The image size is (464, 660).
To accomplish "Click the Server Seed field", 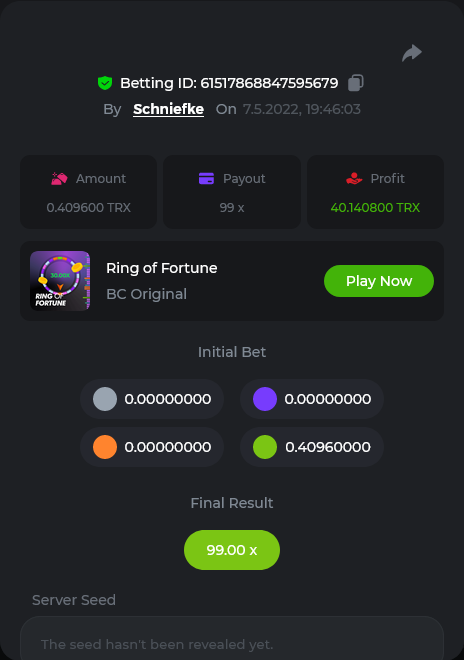I will coord(232,639).
